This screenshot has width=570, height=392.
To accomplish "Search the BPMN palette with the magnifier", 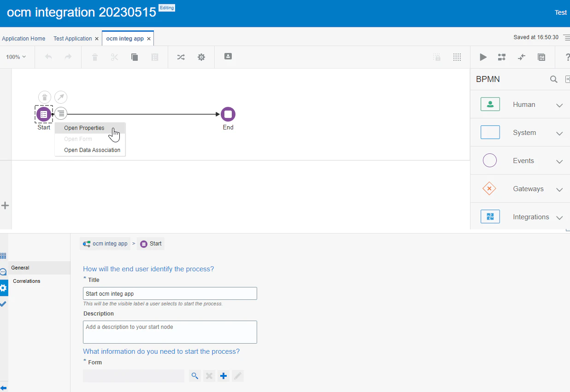I will pos(554,79).
